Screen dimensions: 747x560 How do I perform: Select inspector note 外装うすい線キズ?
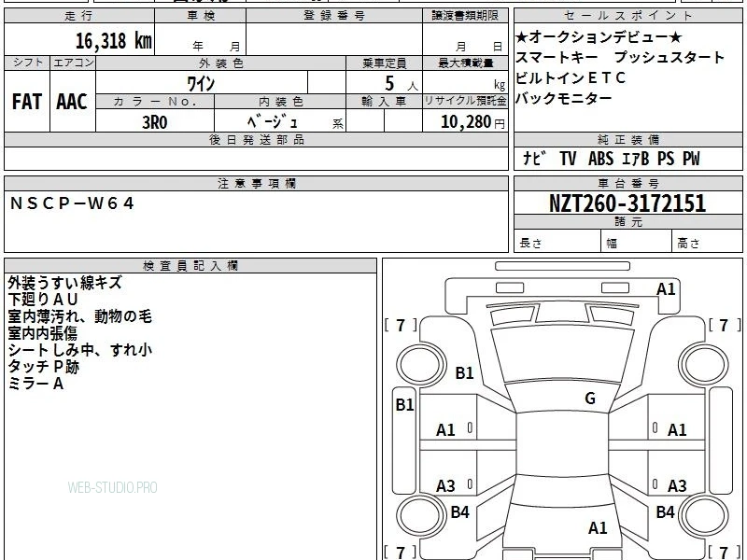64,283
